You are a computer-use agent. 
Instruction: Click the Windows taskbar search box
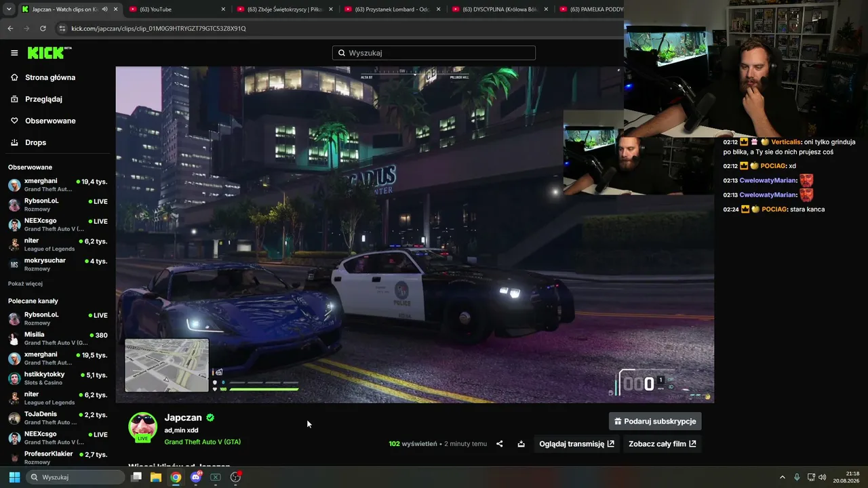tap(75, 477)
